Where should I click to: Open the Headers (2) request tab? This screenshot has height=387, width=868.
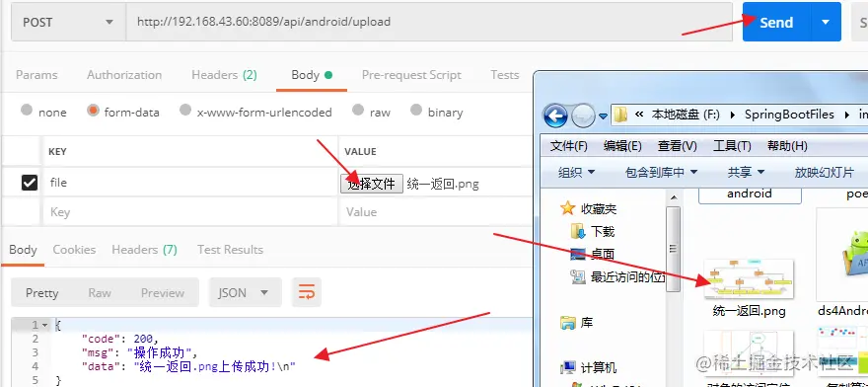click(224, 75)
